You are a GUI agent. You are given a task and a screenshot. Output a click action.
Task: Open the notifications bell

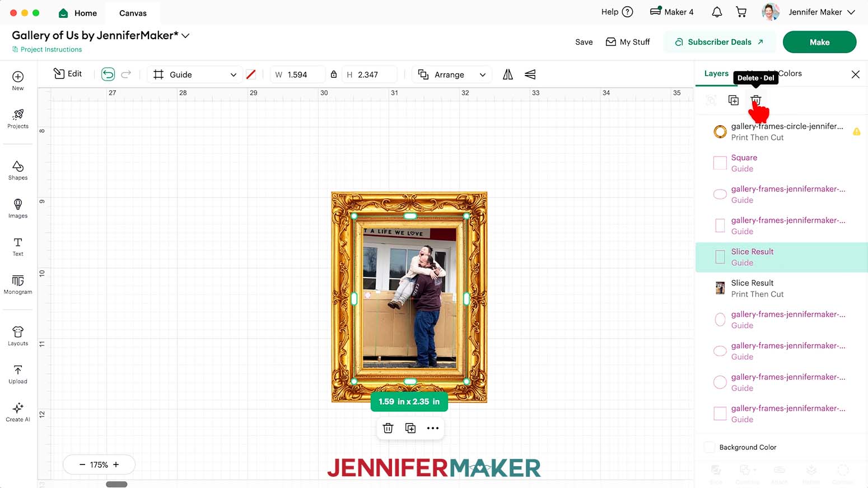[717, 12]
